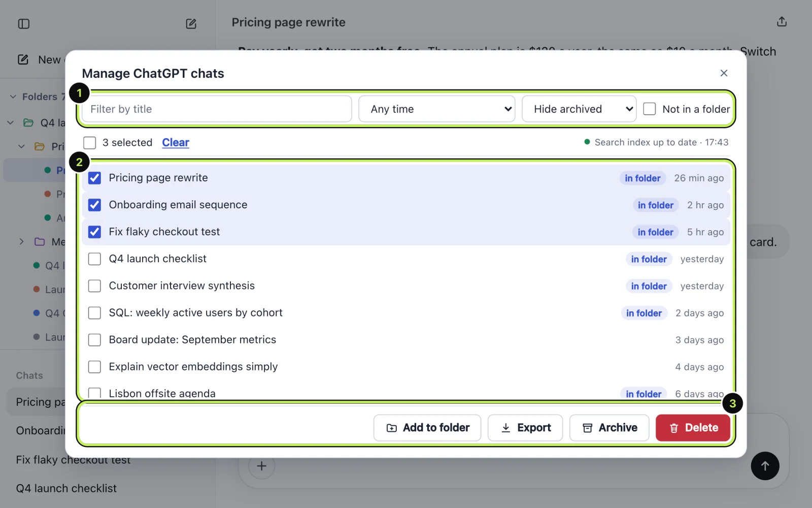
Task: Uncheck the Pricing page rewrite checkbox
Action: tap(94, 178)
